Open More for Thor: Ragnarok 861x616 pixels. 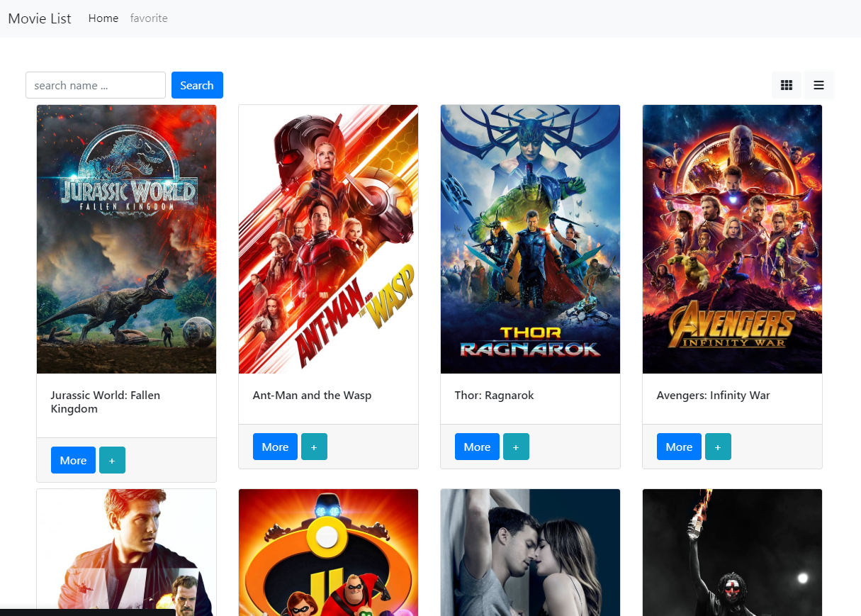coord(477,447)
